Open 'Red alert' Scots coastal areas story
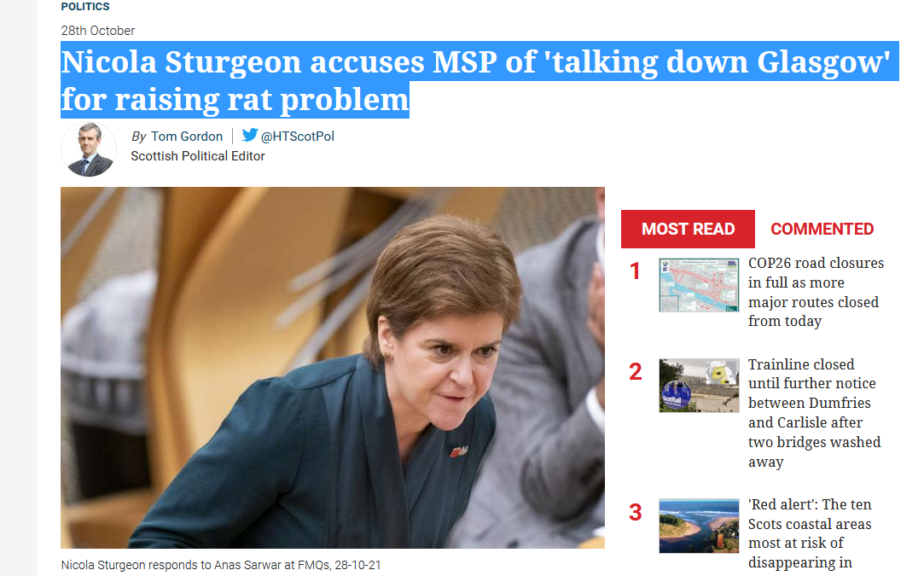This screenshot has width=924, height=576. pos(810,533)
